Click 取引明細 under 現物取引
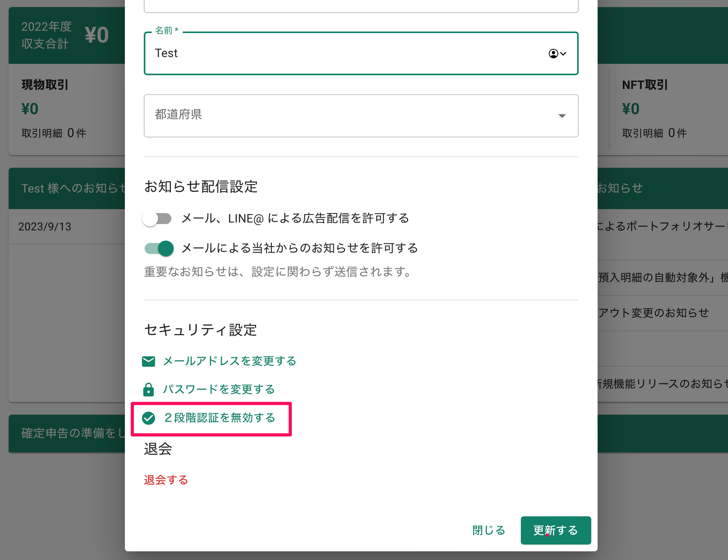728x560 pixels. click(x=53, y=133)
